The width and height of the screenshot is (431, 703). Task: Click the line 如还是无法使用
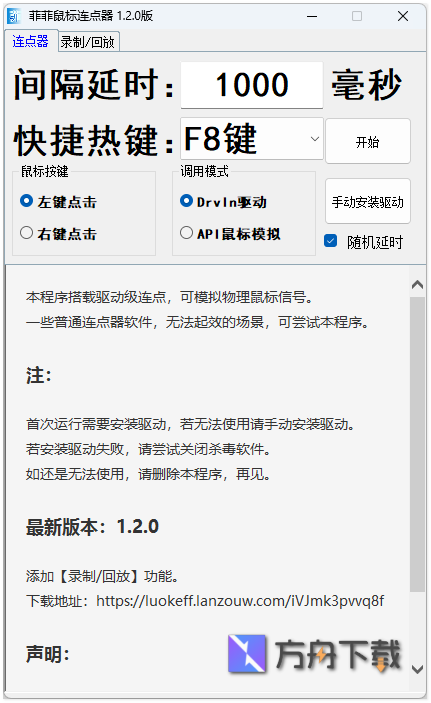[148, 474]
